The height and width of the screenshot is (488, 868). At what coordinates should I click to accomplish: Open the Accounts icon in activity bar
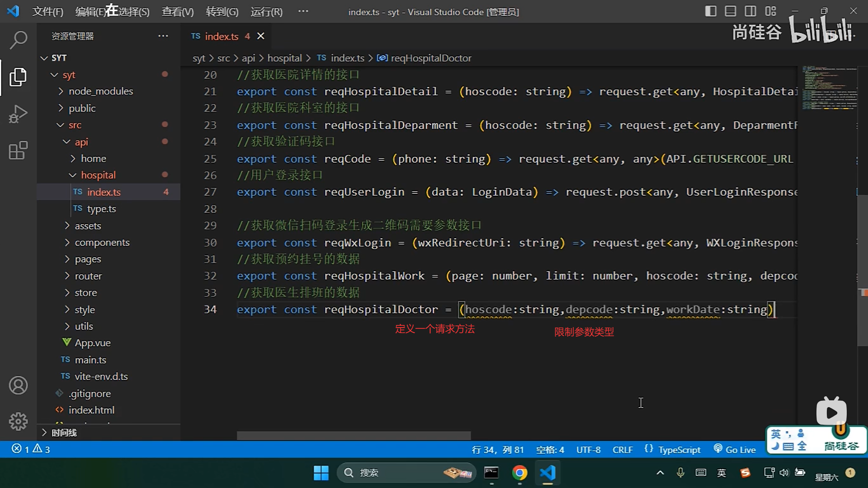(x=18, y=385)
